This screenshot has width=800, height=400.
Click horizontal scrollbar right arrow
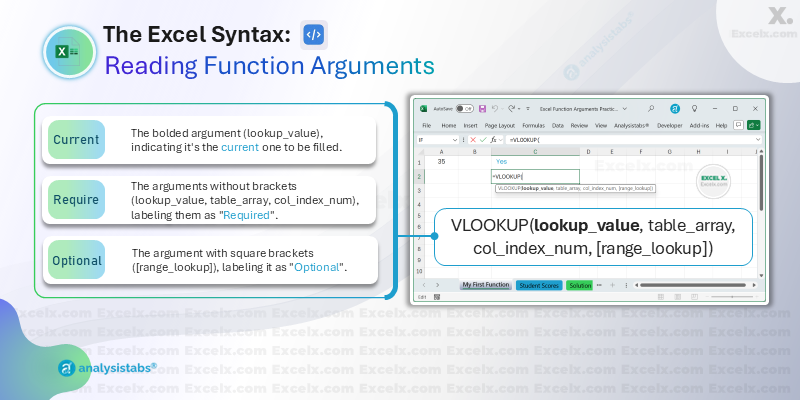pos(756,285)
